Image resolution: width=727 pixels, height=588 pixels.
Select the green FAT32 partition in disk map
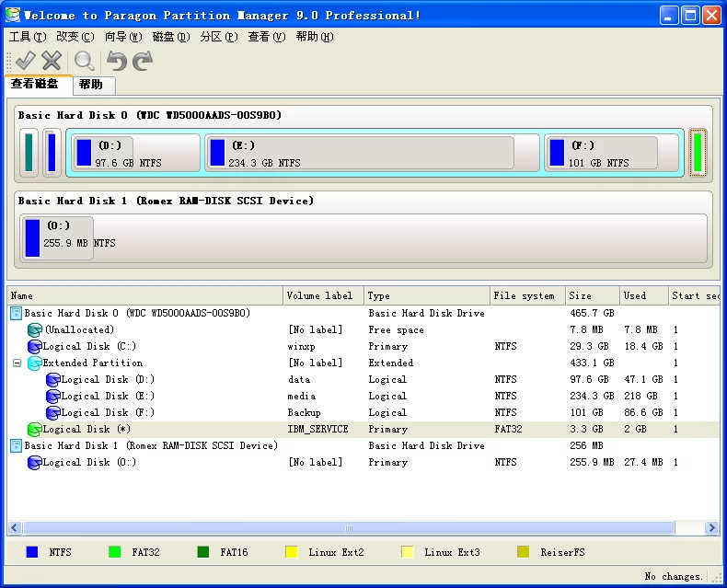pos(698,153)
